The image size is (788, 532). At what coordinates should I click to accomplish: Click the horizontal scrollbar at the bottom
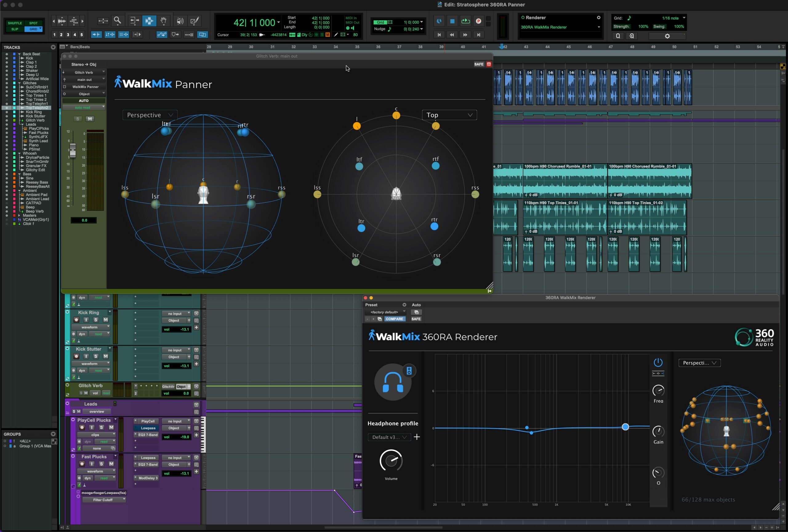tap(383, 528)
